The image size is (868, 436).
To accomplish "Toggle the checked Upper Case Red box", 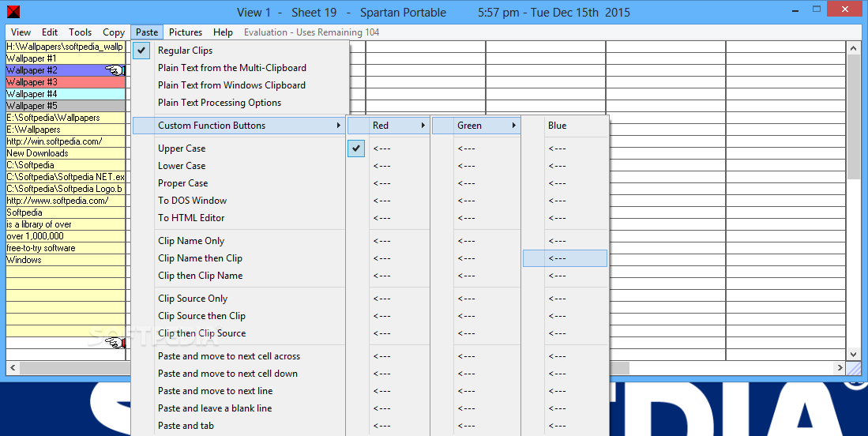I will 356,148.
